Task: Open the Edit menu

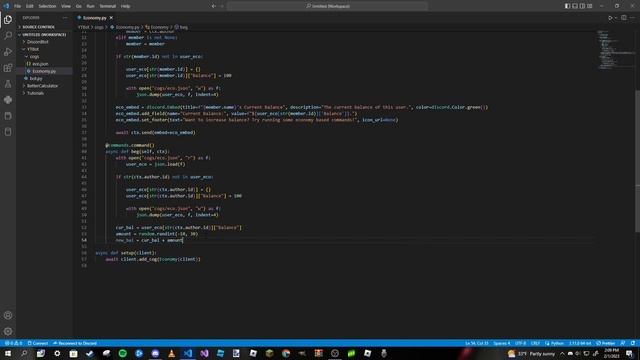Action: point(29,6)
